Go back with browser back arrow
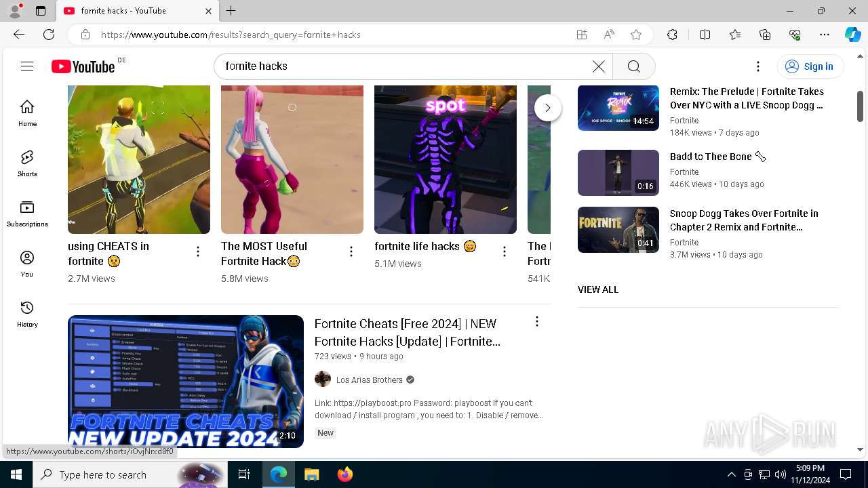 (x=19, y=35)
